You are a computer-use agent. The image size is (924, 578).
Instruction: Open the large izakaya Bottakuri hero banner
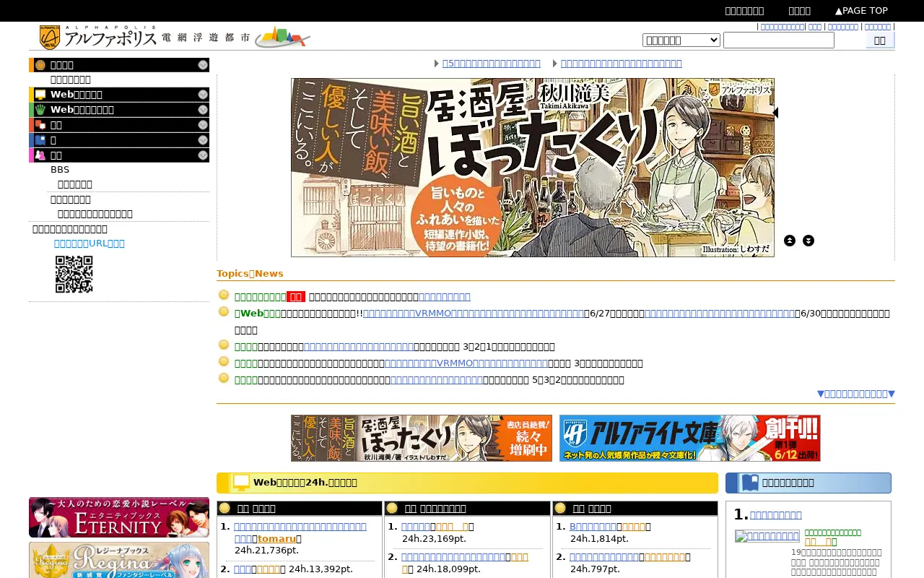[x=533, y=168]
